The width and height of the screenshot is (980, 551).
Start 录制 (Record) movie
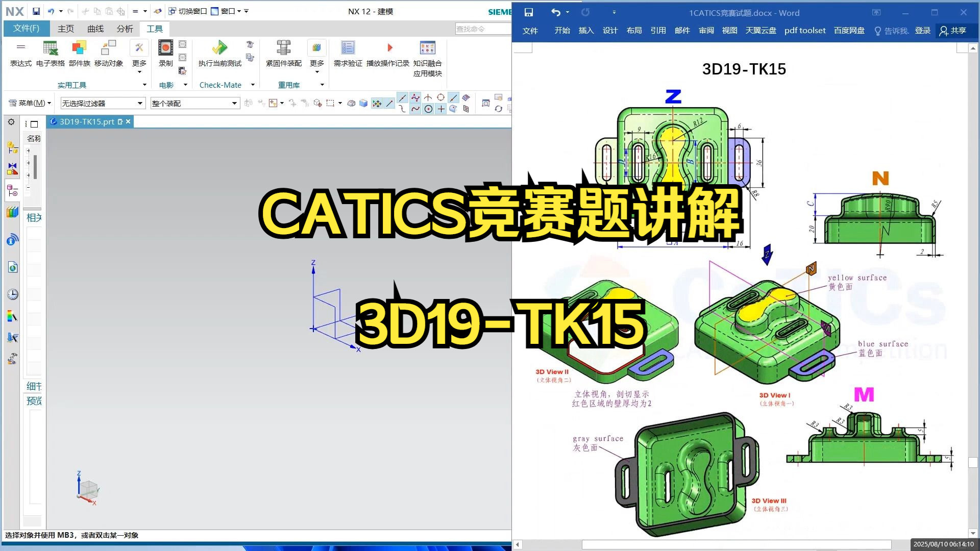coord(165,54)
